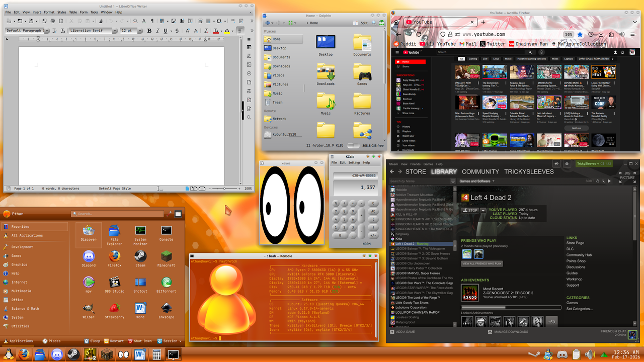Open the Settings menu in KCalc
The image size is (644, 362).
[354, 162]
